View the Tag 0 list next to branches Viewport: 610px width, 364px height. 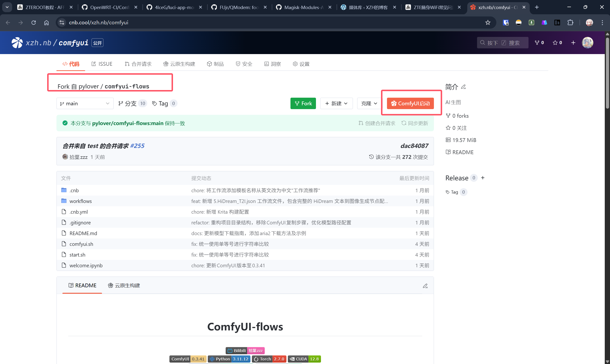point(164,104)
